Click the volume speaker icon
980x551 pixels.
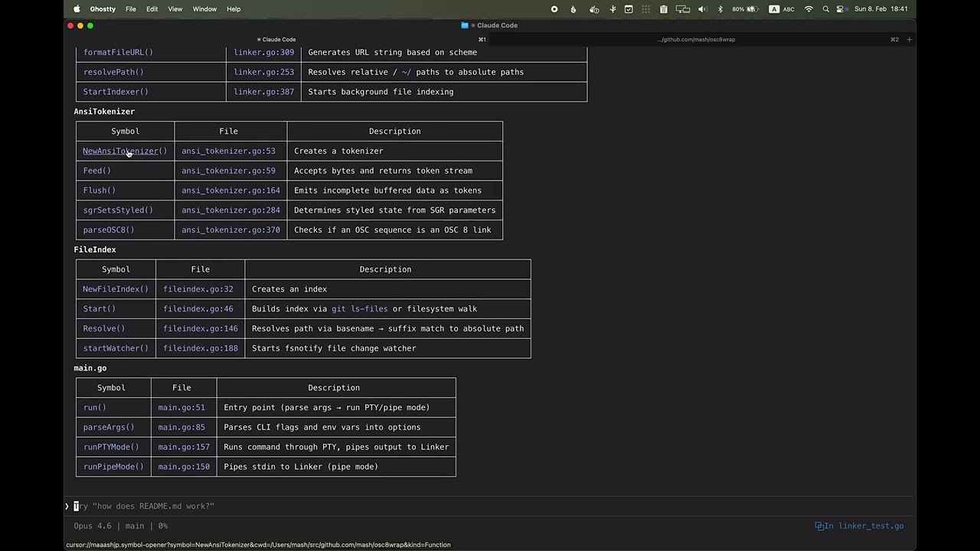tap(702, 9)
